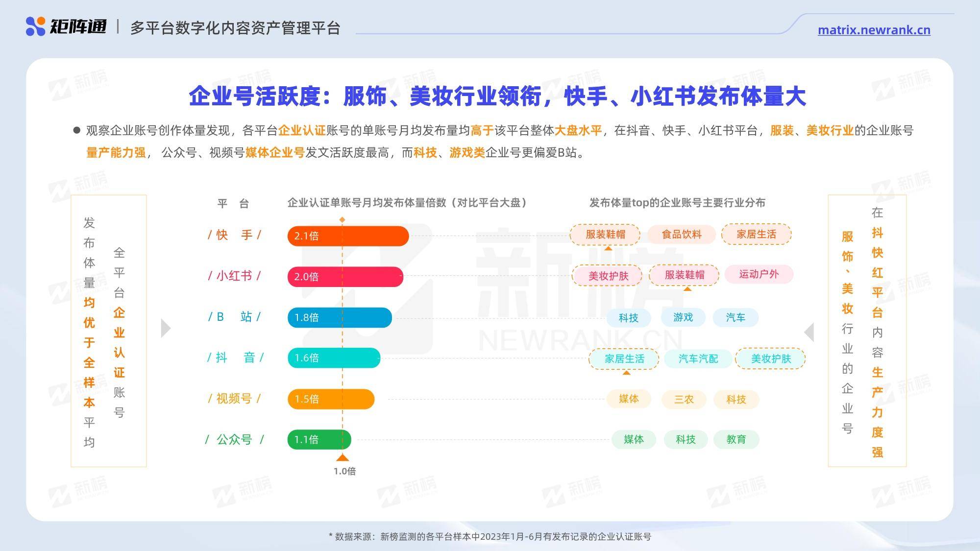Click the 科技 tag in 公众号 row

686,439
